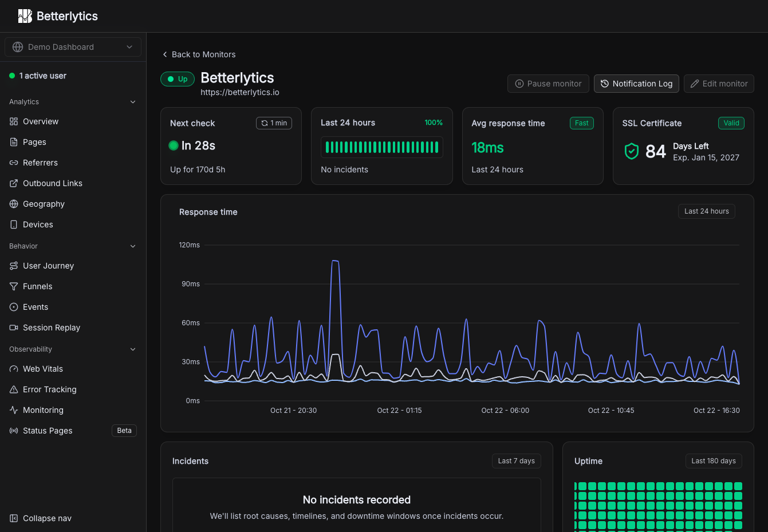Go to Funnels in sidebar

(73, 286)
